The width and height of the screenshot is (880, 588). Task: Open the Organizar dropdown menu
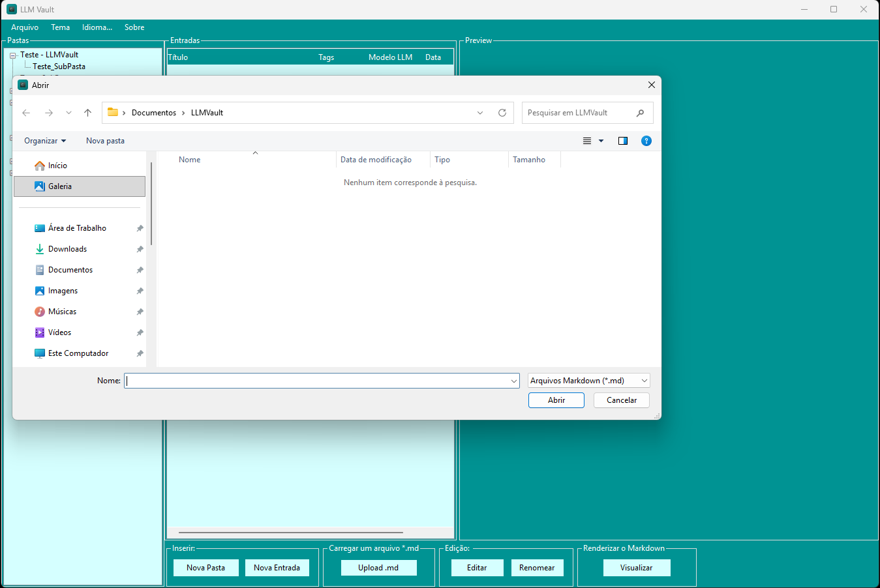click(45, 141)
